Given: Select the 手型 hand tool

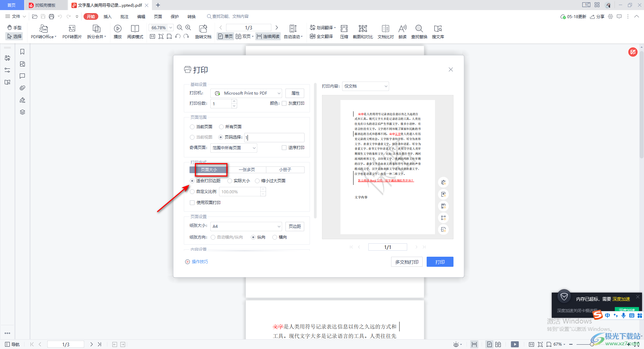Looking at the screenshot, I should [x=14, y=28].
